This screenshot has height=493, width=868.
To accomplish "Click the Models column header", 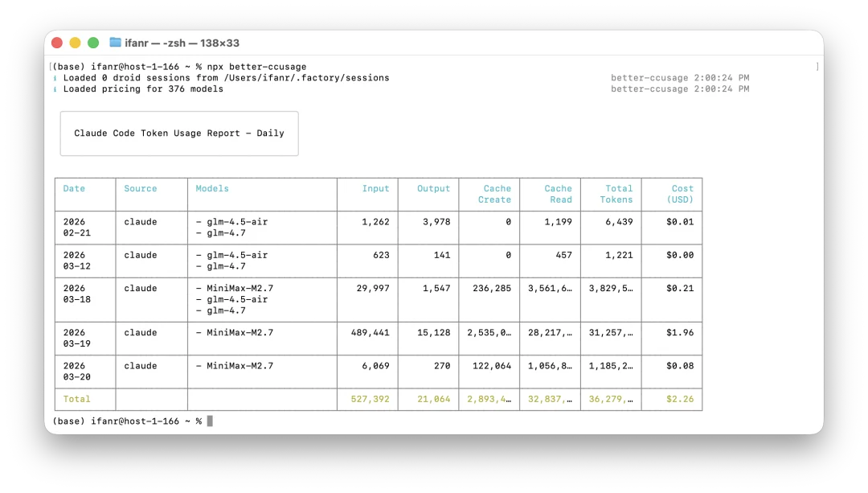I will (211, 188).
